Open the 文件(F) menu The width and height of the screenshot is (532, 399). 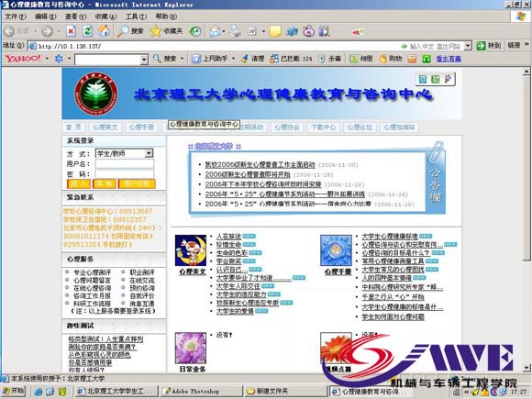(x=16, y=17)
